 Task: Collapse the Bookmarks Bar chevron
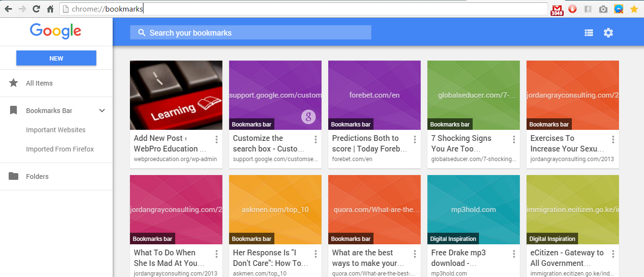(102, 111)
